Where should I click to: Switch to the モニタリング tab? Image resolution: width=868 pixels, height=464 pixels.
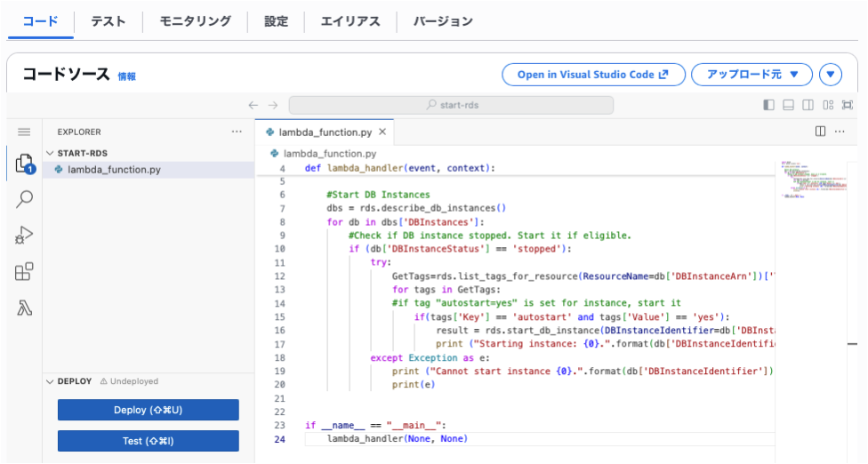click(195, 21)
